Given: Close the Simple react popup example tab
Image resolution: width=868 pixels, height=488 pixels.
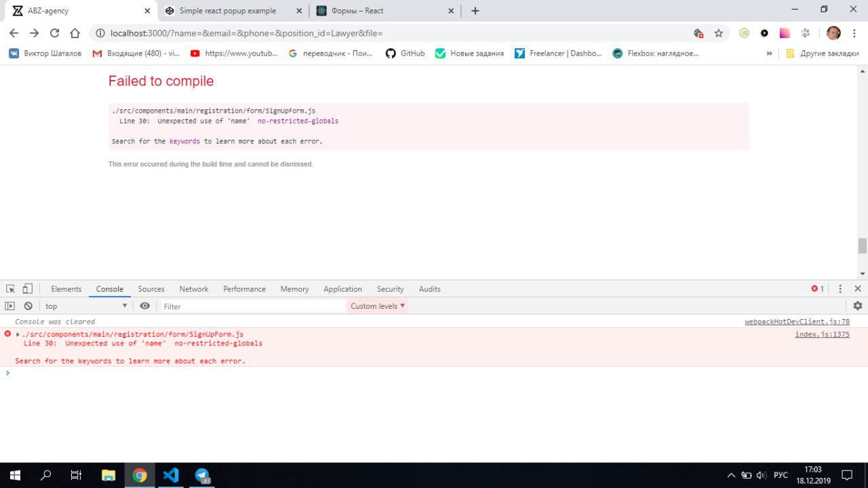Looking at the screenshot, I should pos(300,11).
